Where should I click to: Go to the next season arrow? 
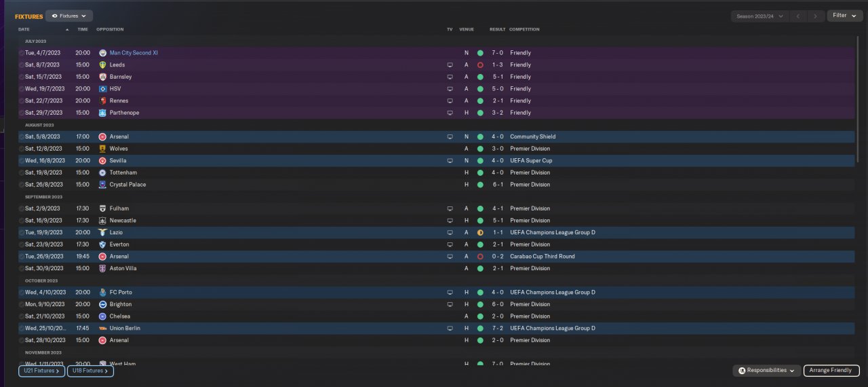(x=816, y=16)
